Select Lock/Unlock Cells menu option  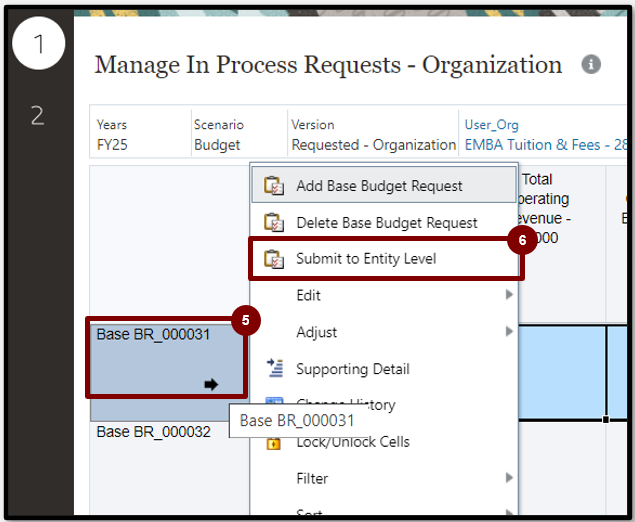352,442
